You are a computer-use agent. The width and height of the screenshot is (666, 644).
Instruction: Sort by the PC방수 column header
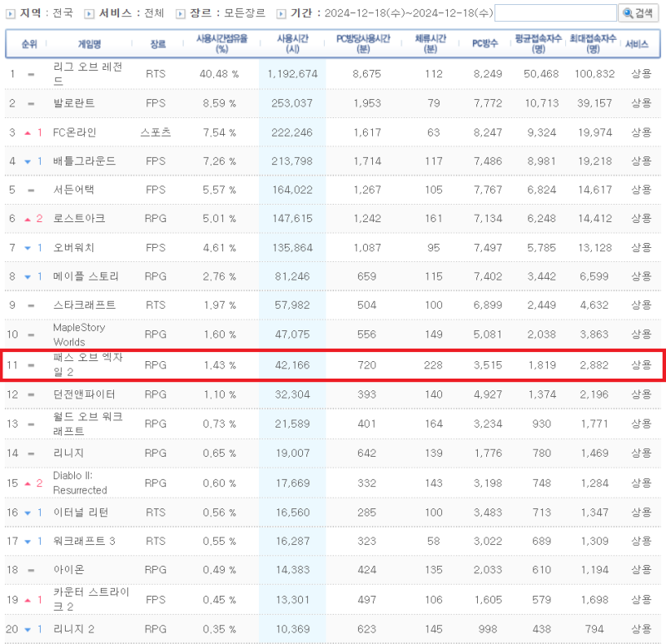(x=485, y=43)
